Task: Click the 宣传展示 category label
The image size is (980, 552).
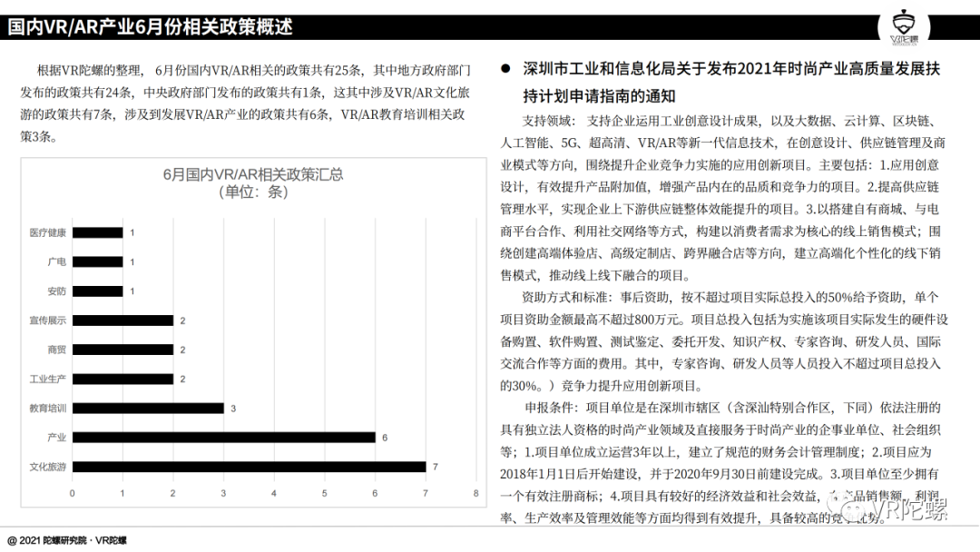Action: coord(47,320)
